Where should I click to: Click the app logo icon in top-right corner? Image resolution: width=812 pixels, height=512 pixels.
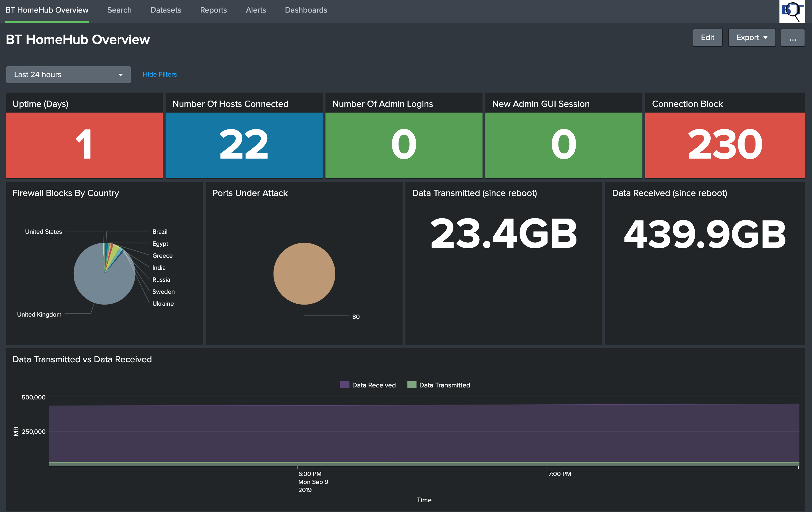point(792,11)
